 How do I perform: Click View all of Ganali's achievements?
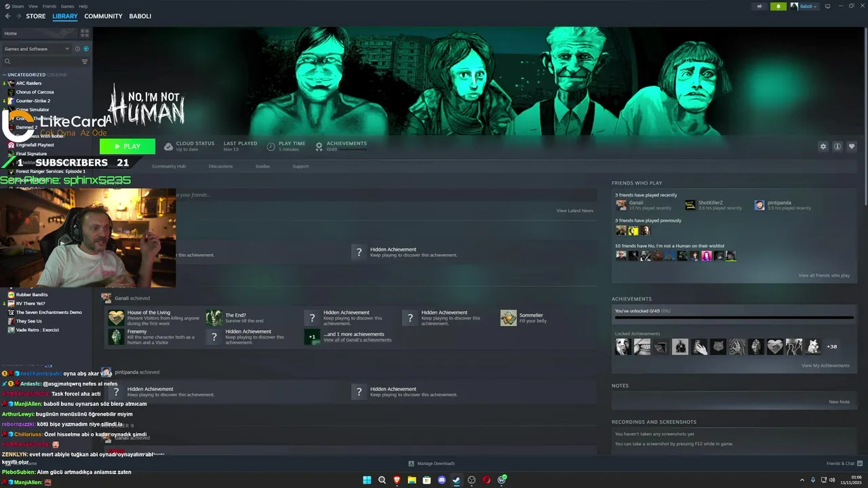(x=357, y=340)
